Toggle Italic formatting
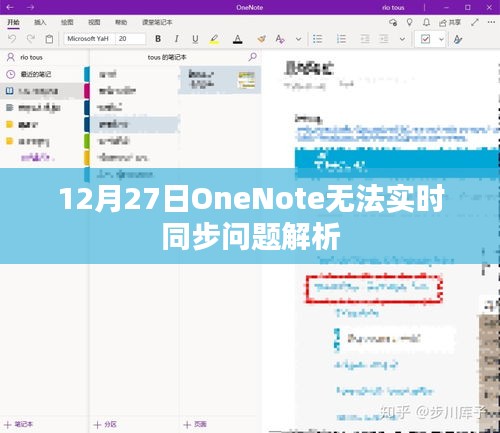This screenshot has height=433, width=500. (176, 39)
